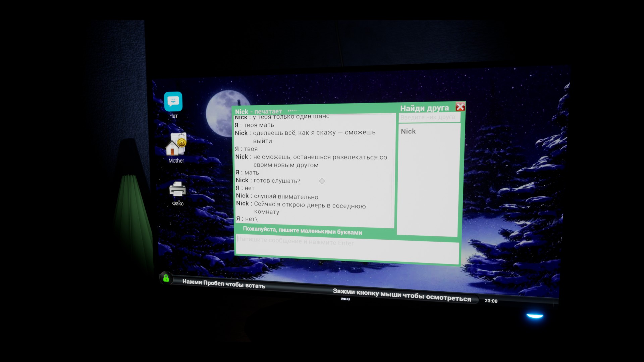Screen dimensions: 644x362
Task: Close the chat window with red X
Action: (460, 107)
